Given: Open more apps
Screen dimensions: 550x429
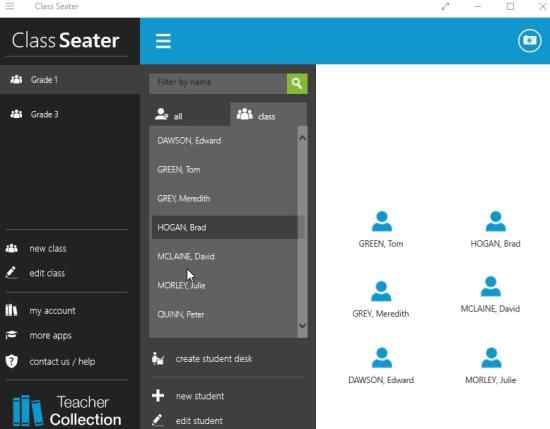Looking at the screenshot, I should (51, 336).
